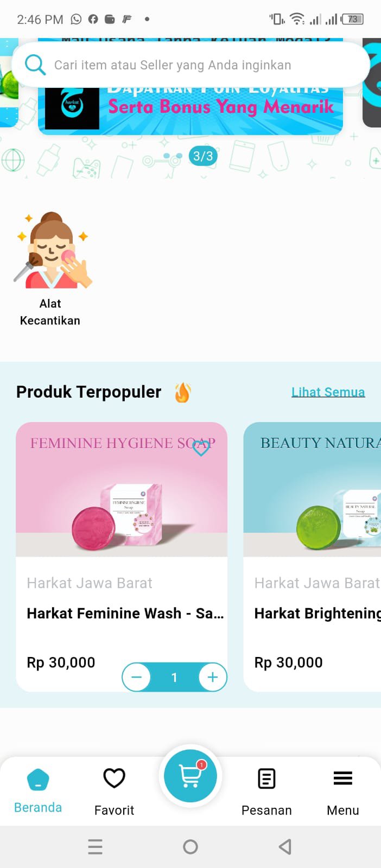The width and height of the screenshot is (381, 868).
Task: Click the Lihat Semua link
Action: [328, 392]
